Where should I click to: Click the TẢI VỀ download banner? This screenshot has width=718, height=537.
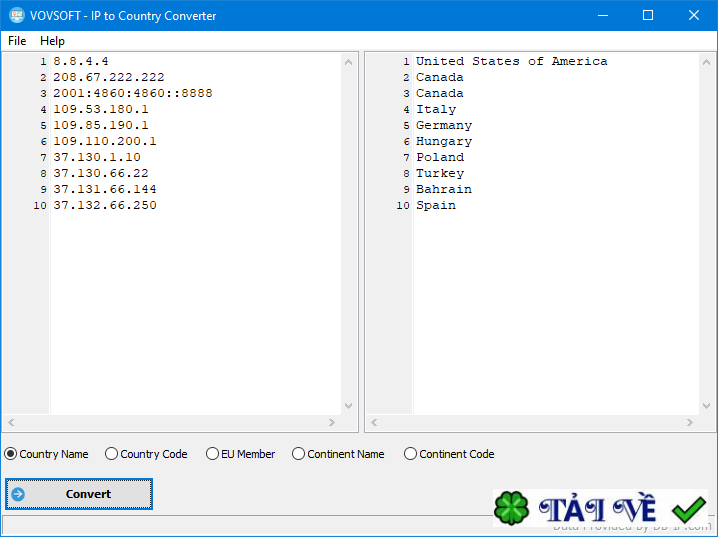coord(600,508)
